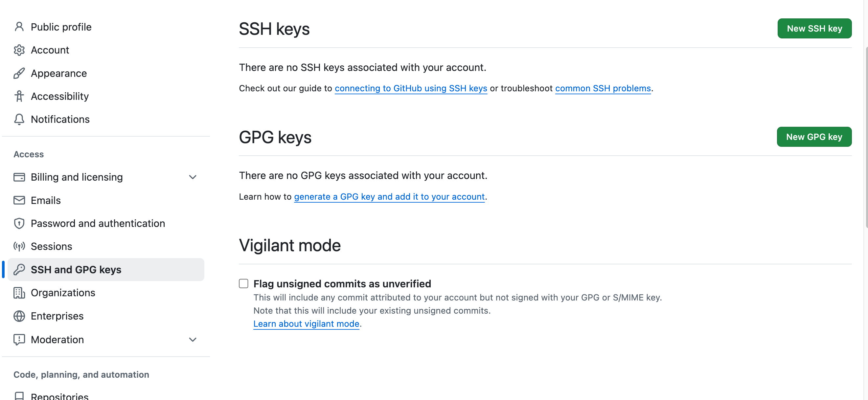
Task: Select the Account gear icon
Action: click(19, 50)
